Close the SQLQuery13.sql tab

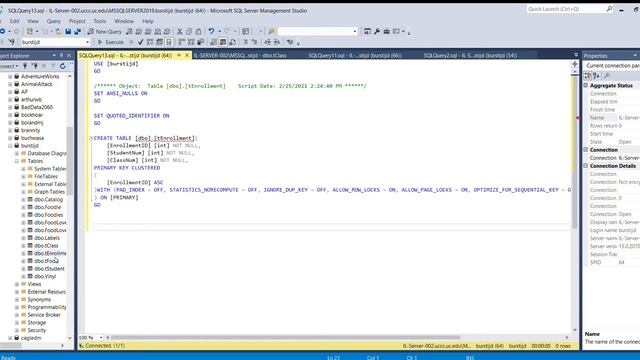(187, 55)
